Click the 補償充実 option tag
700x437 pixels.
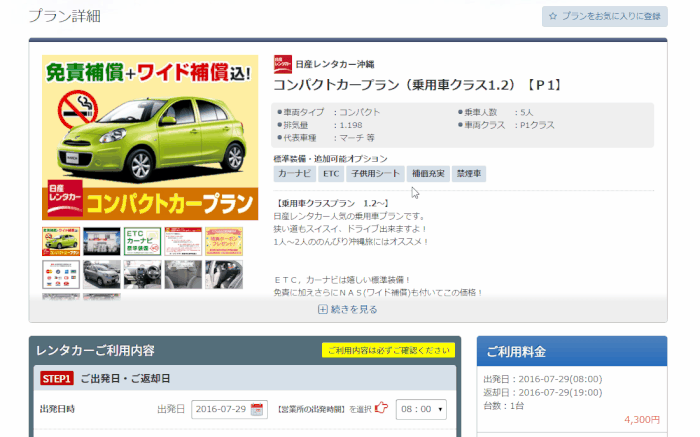coord(428,174)
